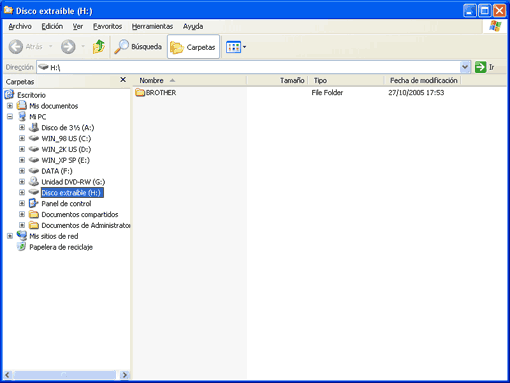Select Papelera de reciclaje label

(61, 247)
